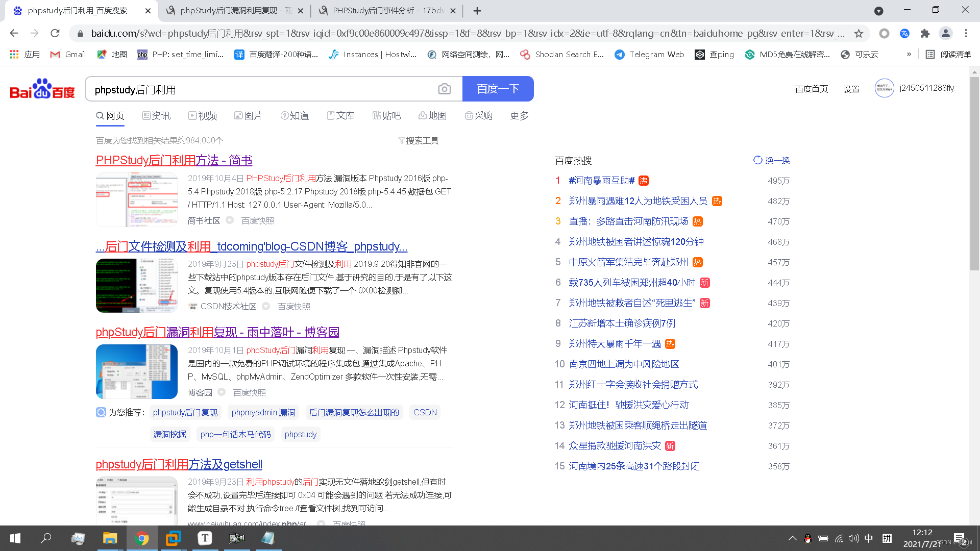Select the 资讯 search category
980x551 pixels.
click(156, 116)
